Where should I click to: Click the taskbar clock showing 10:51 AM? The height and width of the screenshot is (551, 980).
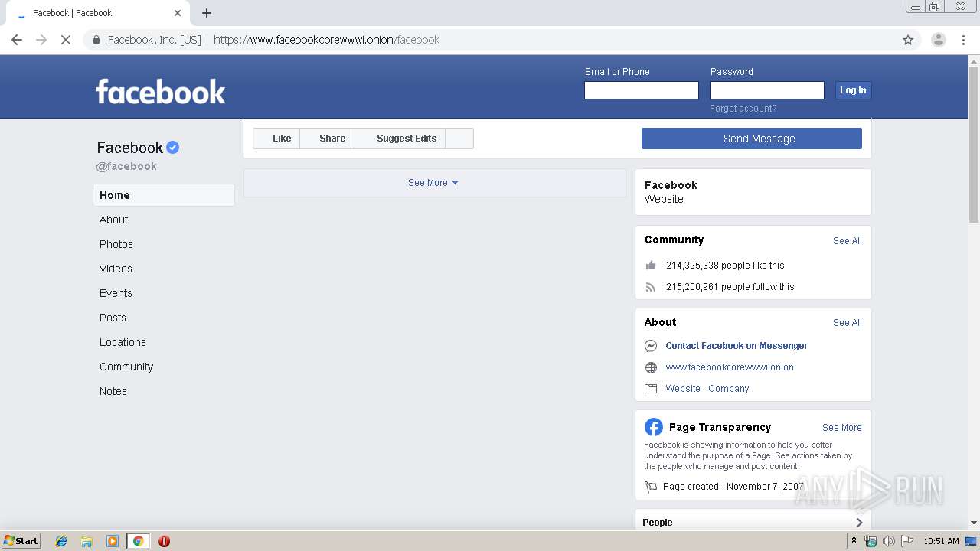[941, 541]
